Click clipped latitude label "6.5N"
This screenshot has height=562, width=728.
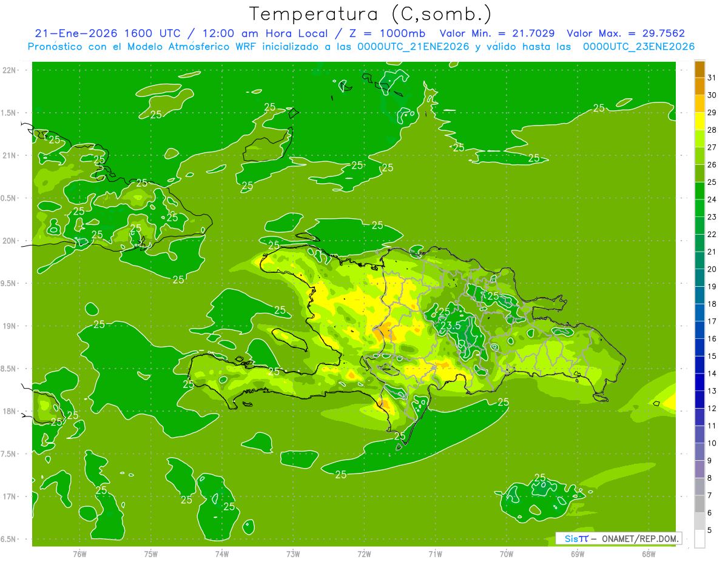point(9,539)
